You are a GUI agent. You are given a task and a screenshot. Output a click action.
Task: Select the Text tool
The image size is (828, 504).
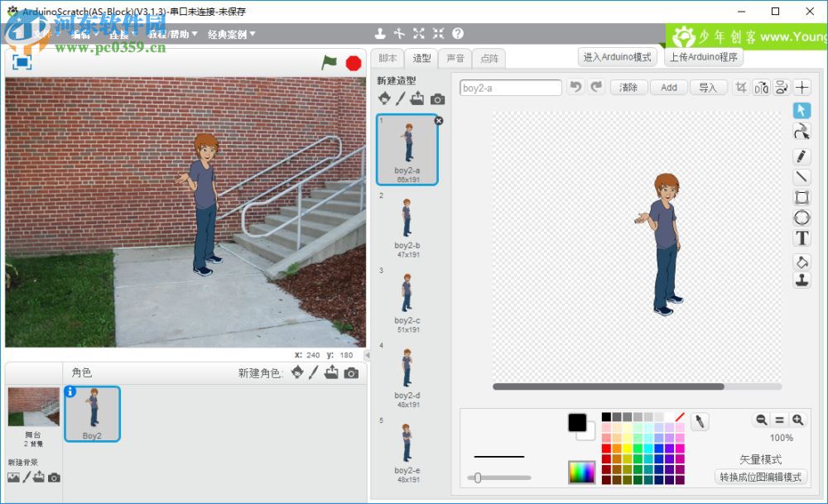[x=802, y=238]
